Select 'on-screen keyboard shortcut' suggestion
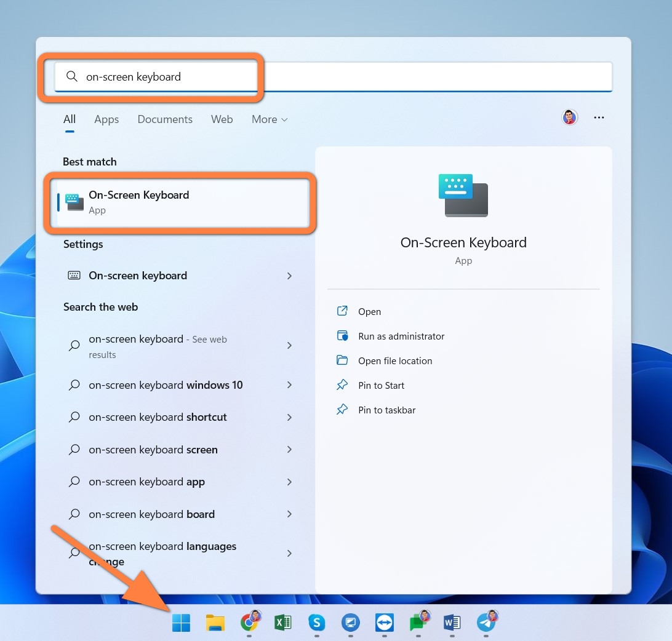672x641 pixels. pyautogui.click(x=179, y=417)
